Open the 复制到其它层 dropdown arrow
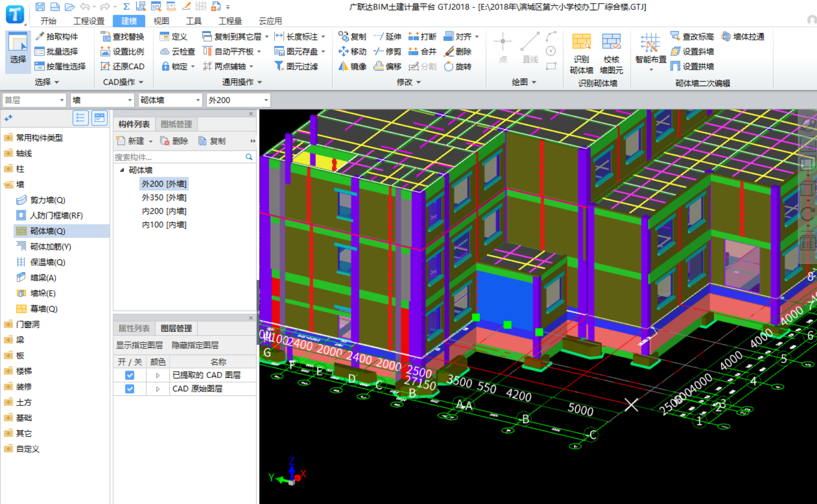 click(x=267, y=37)
